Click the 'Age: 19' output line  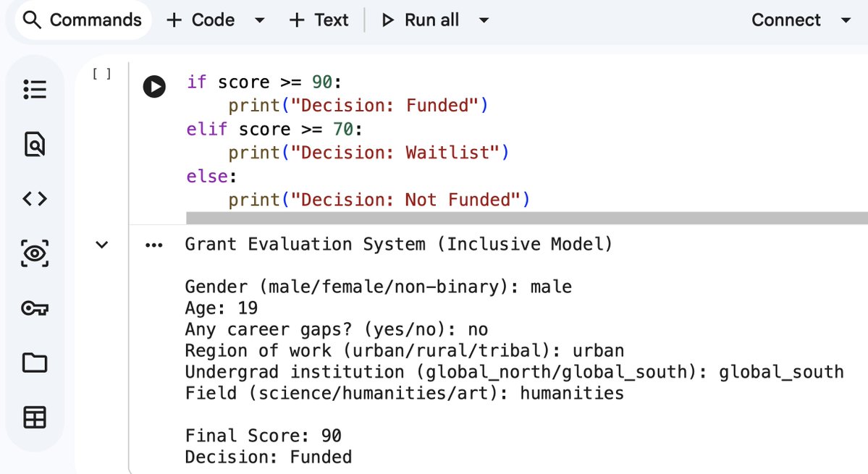(x=222, y=308)
